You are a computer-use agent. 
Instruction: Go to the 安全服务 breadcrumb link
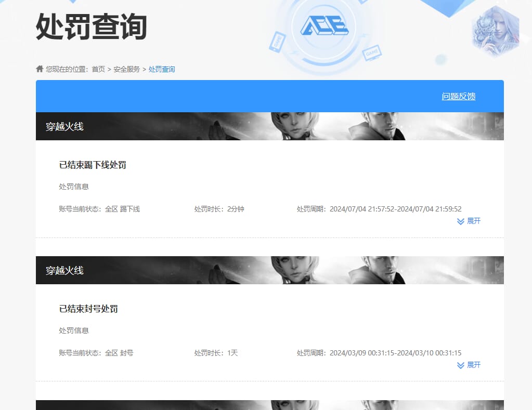pos(126,69)
